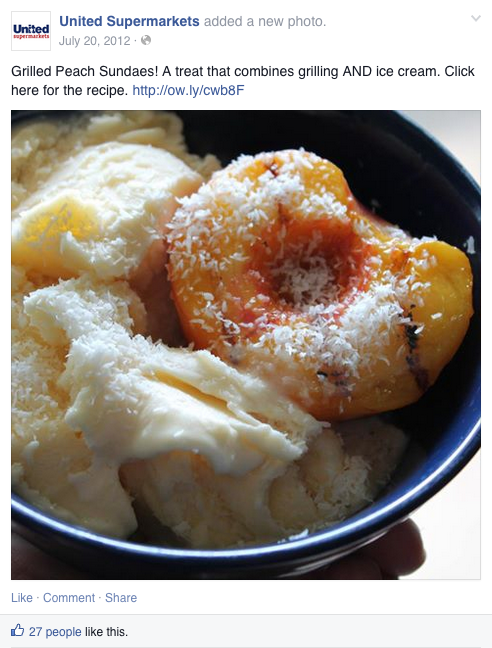
Task: Click the 'like this.' text
Action: [x=107, y=632]
